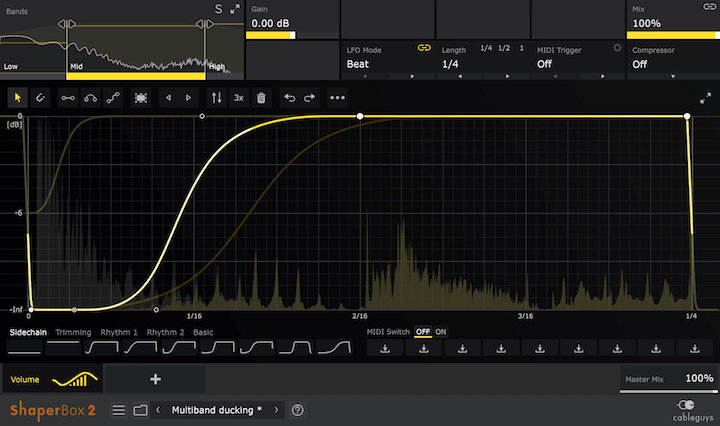Save to the first MIDI switch slot
The width and height of the screenshot is (720, 426).
click(x=385, y=348)
